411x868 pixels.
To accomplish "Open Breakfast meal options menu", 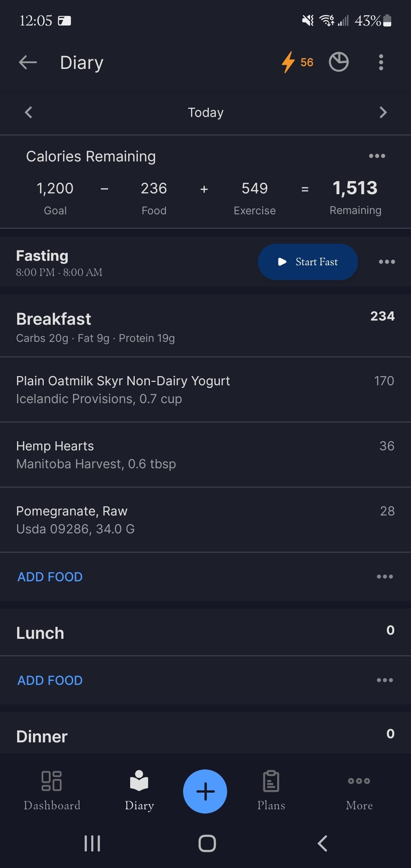I will pos(385,577).
